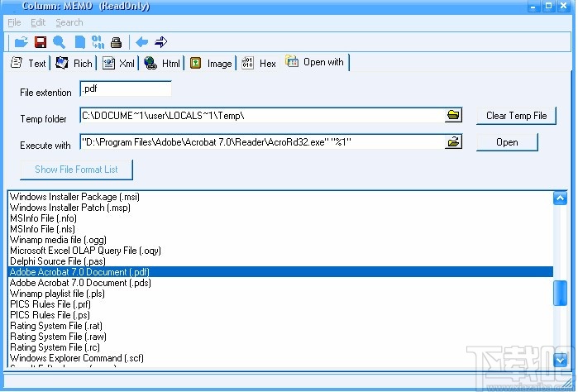Switch to the Rich tab
Image resolution: width=578 pixels, height=392 pixels.
click(74, 63)
